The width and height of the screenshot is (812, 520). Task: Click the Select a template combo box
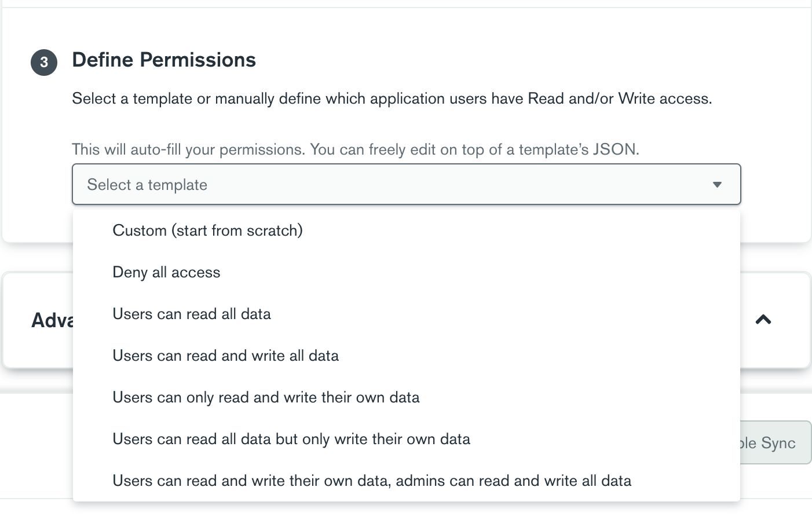point(405,185)
